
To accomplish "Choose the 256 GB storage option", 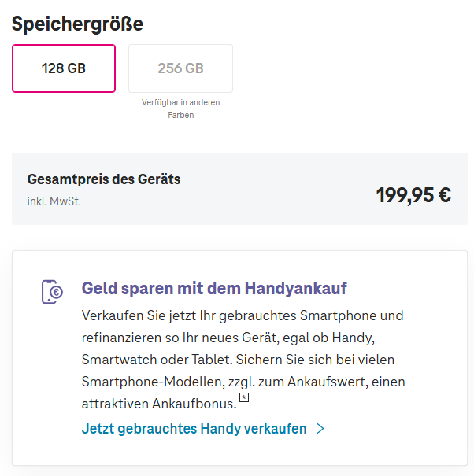I will point(180,68).
